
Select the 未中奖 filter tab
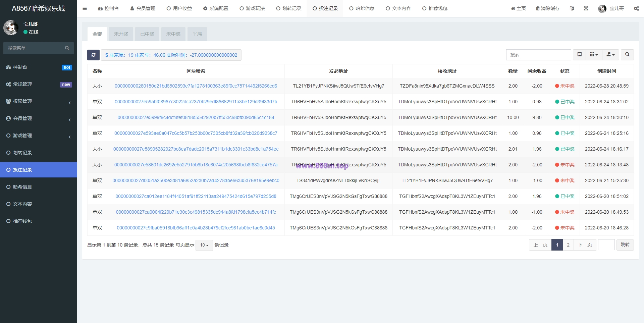(x=173, y=34)
